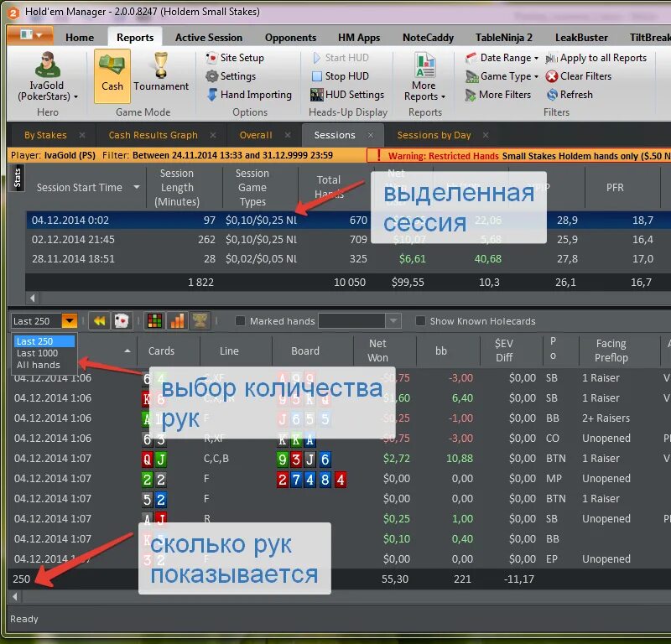
Task: Select Cash game mode
Action: 112,76
